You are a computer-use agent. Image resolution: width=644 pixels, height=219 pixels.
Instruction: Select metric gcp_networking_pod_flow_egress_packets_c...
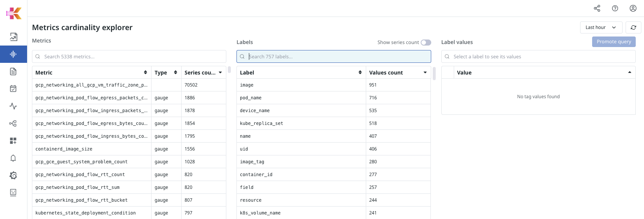(x=91, y=98)
